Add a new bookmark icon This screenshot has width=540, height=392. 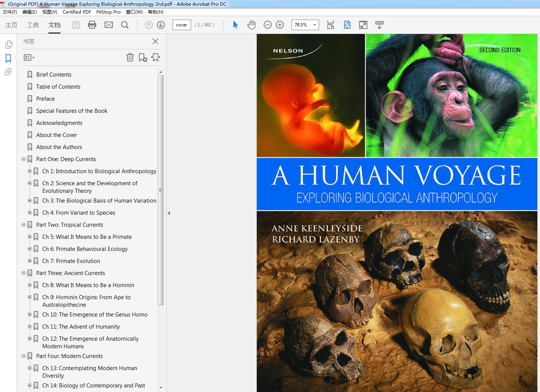click(143, 57)
